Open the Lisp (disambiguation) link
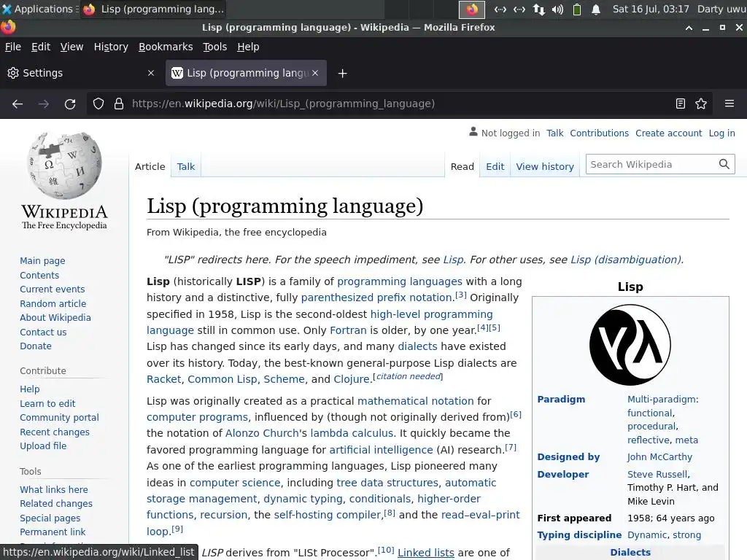 coord(626,260)
